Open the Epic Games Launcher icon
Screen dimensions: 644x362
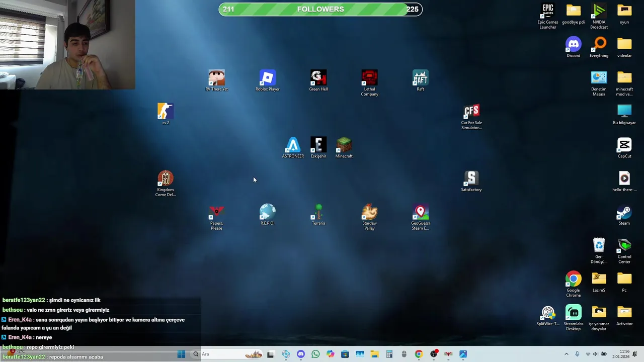pyautogui.click(x=548, y=16)
